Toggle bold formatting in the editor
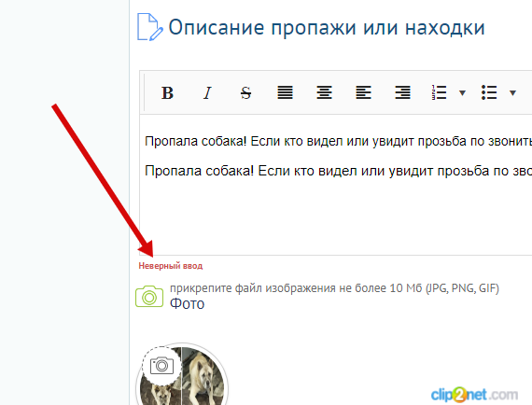Viewport: 532px width, 405px height. pyautogui.click(x=167, y=92)
